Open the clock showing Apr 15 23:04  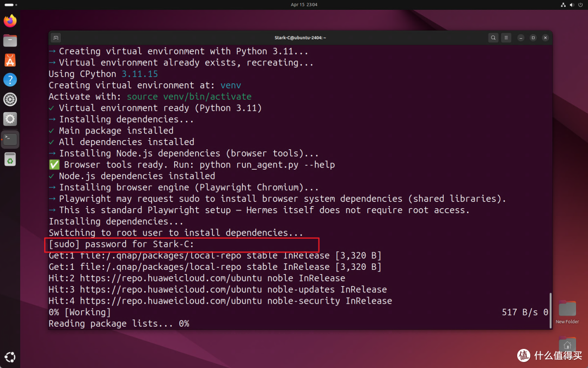coord(304,5)
